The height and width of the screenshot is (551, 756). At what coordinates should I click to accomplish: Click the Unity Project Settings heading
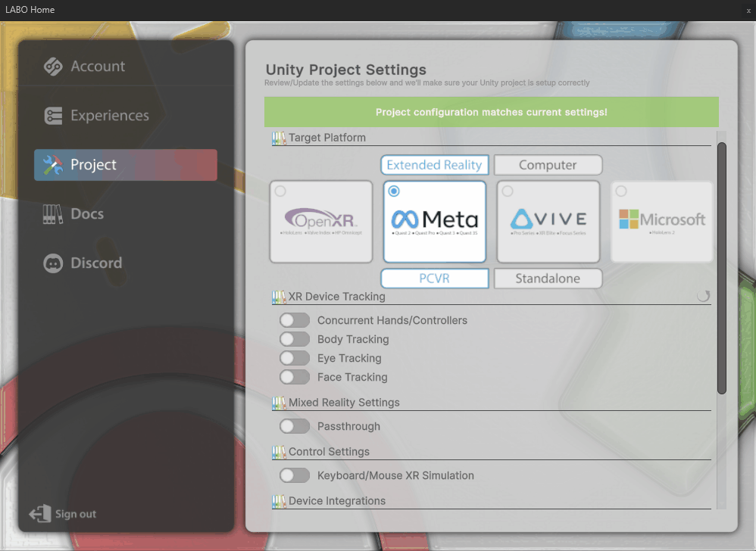pyautogui.click(x=345, y=70)
